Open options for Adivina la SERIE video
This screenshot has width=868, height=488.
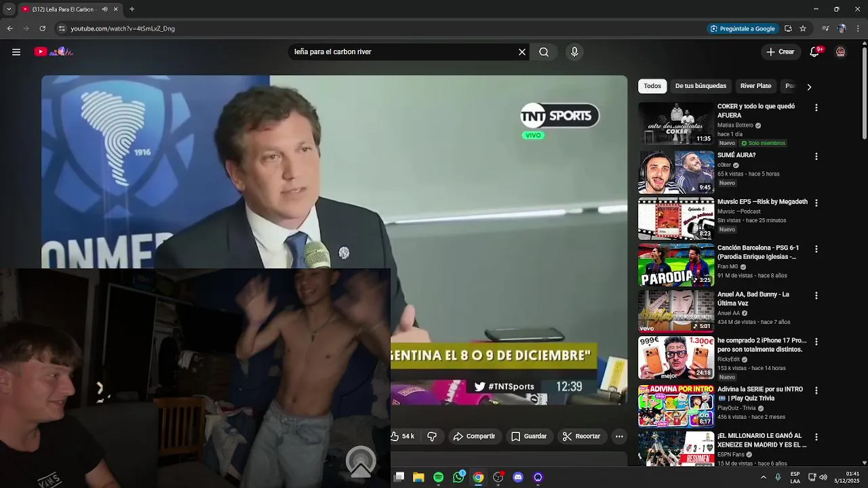[x=816, y=390]
